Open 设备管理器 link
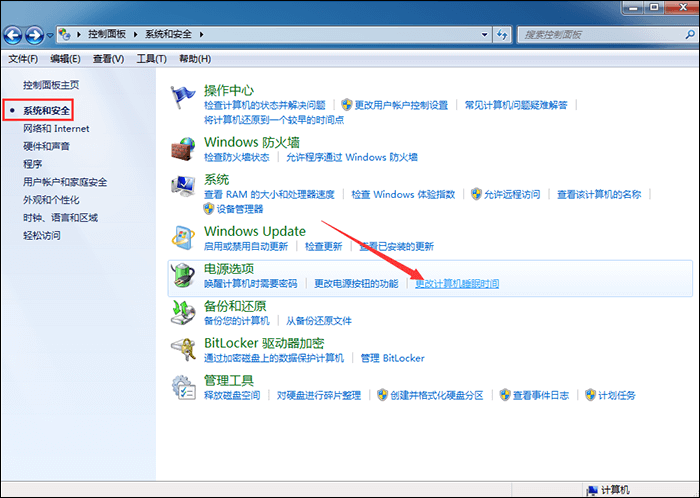The height and width of the screenshot is (498, 700). coord(240,209)
